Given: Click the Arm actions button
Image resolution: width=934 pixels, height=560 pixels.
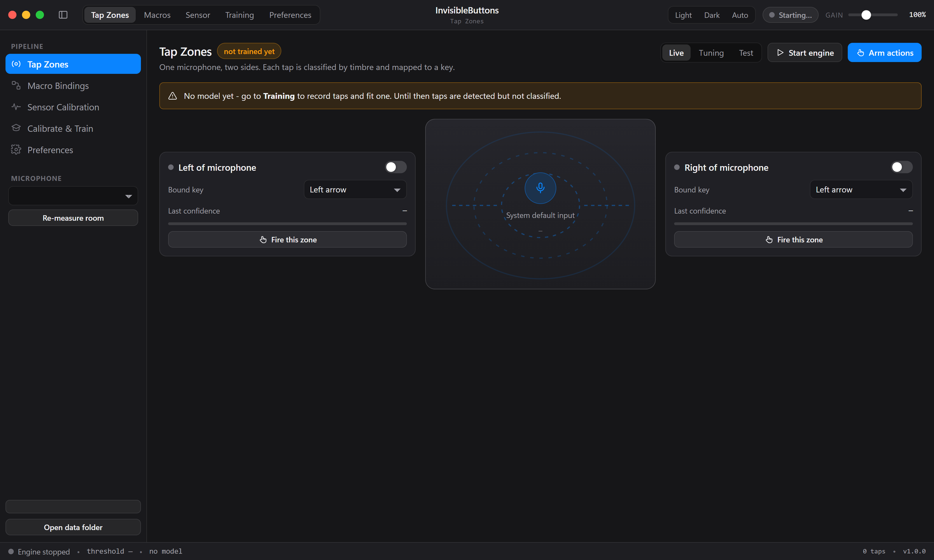Looking at the screenshot, I should tap(884, 52).
